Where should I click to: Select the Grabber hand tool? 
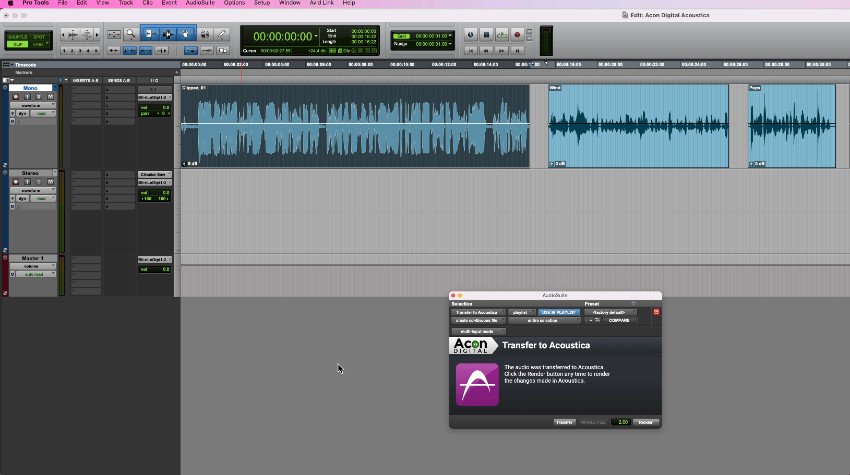[185, 35]
